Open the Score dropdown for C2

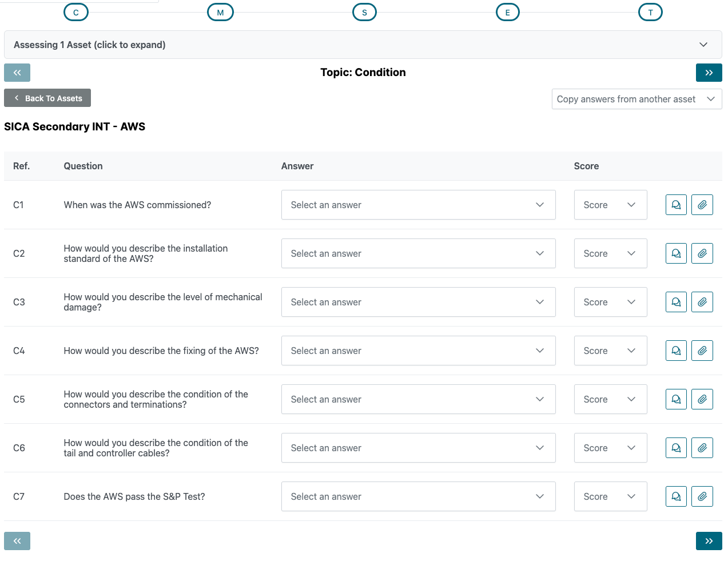[x=610, y=253]
